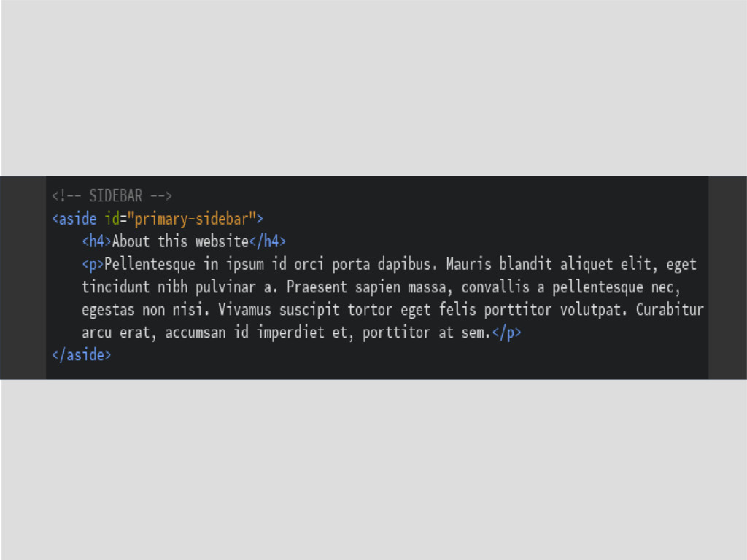747x560 pixels.
Task: Click the word Pellentesque
Action: [150, 264]
